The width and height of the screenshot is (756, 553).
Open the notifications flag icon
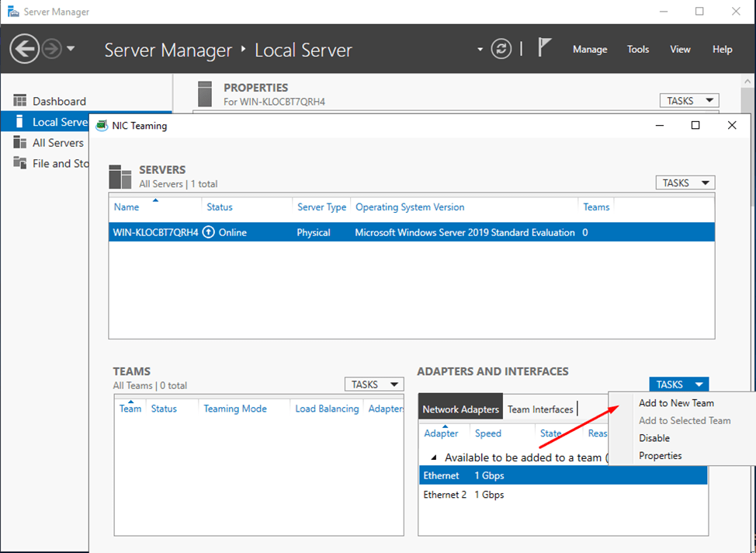click(543, 48)
